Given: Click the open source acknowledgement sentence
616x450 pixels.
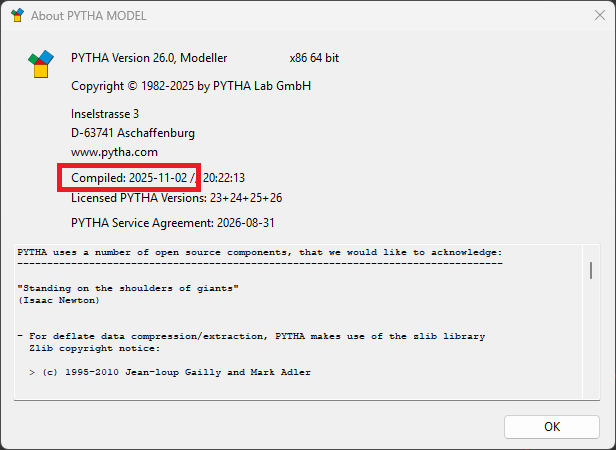Looking at the screenshot, I should click(259, 252).
